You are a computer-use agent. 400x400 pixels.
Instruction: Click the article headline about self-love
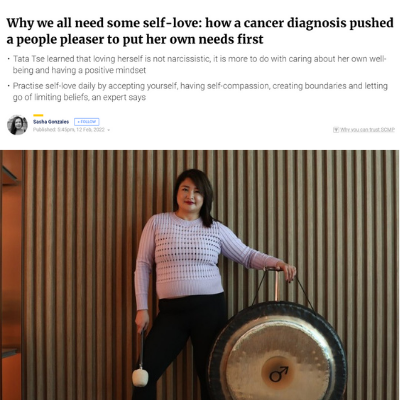pos(200,31)
